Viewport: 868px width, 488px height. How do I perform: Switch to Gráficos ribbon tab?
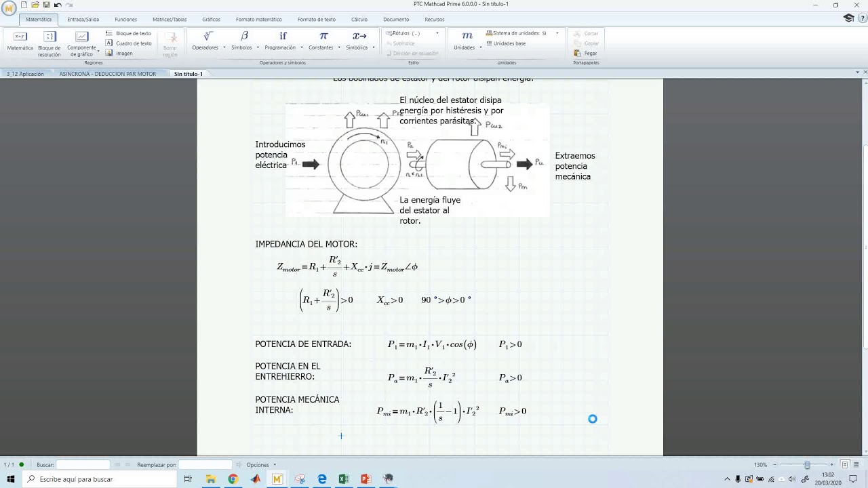click(x=212, y=20)
